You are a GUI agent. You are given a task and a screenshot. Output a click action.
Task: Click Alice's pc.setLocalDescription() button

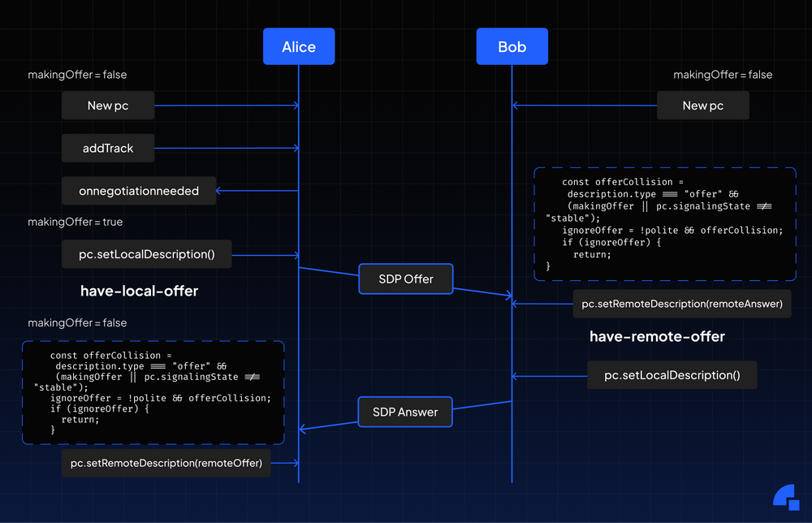[x=146, y=253]
